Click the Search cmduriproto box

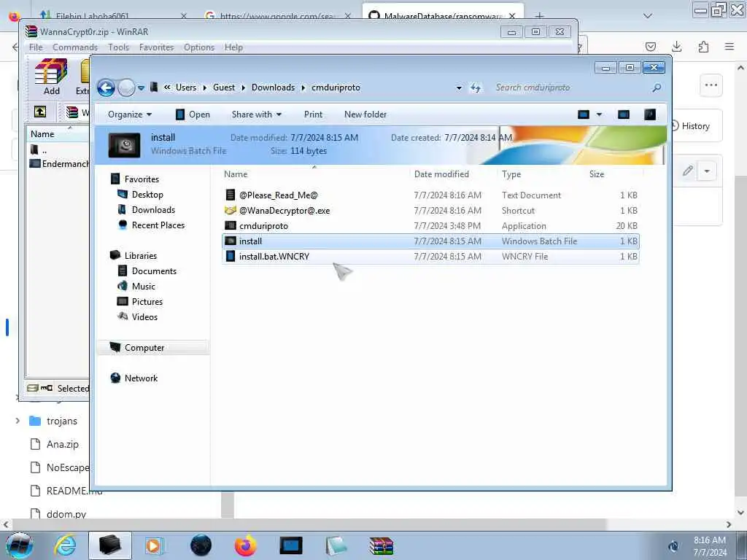tap(572, 87)
